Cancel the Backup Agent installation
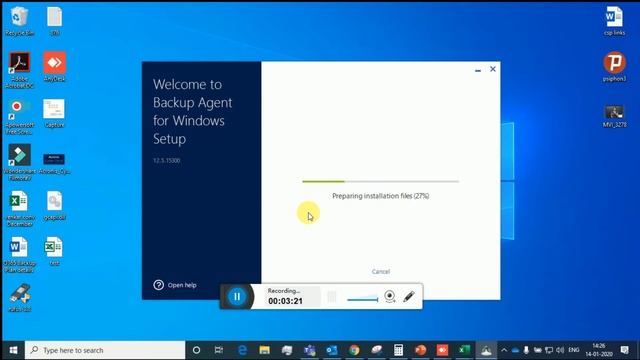The height and width of the screenshot is (360, 640). 380,271
